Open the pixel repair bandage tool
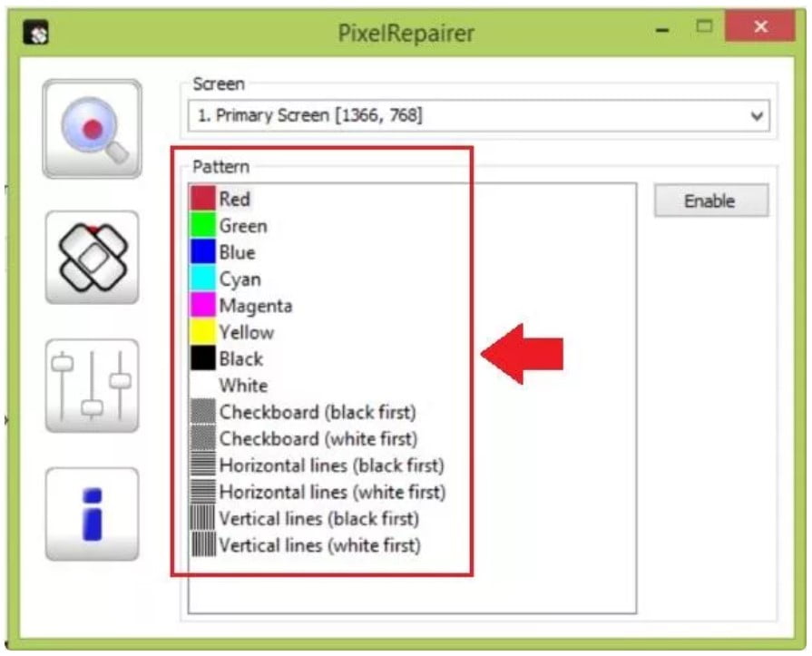The image size is (812, 656). click(93, 258)
